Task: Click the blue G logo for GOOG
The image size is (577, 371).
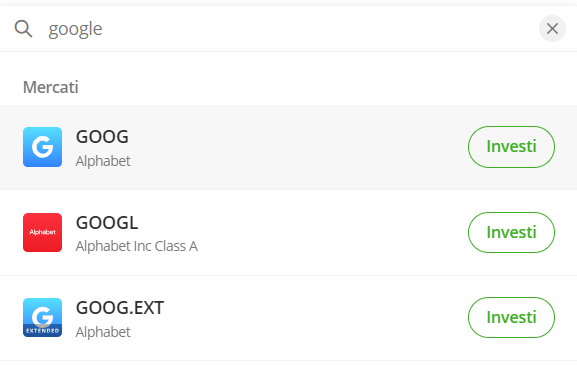Action: (42, 147)
